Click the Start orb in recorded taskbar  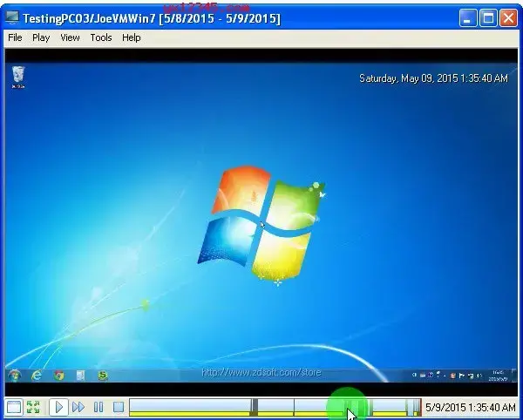(x=14, y=376)
